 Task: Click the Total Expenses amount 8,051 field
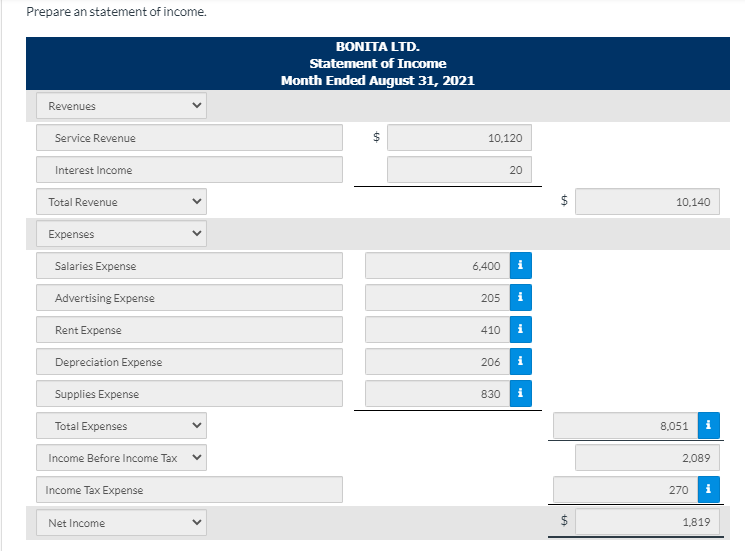pos(625,426)
